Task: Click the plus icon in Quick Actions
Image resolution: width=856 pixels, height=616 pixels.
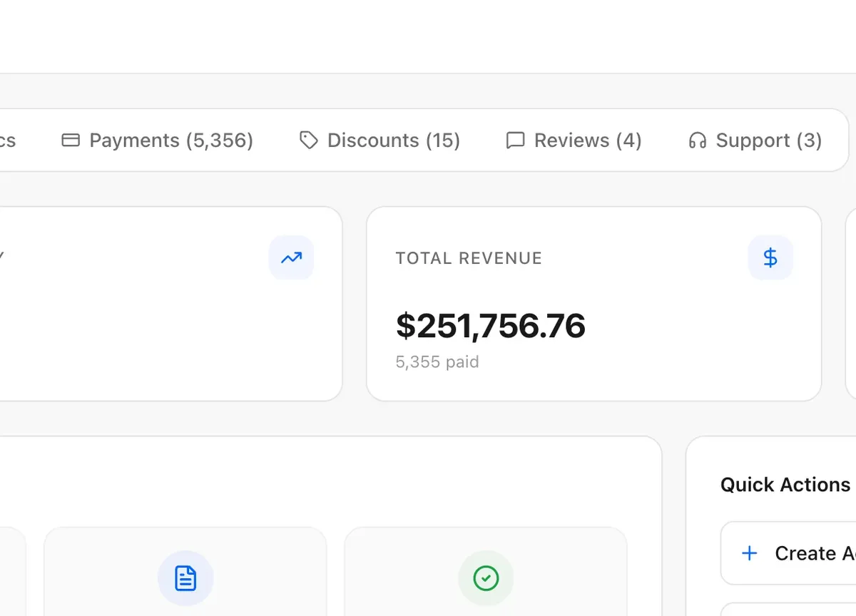Action: coord(749,553)
